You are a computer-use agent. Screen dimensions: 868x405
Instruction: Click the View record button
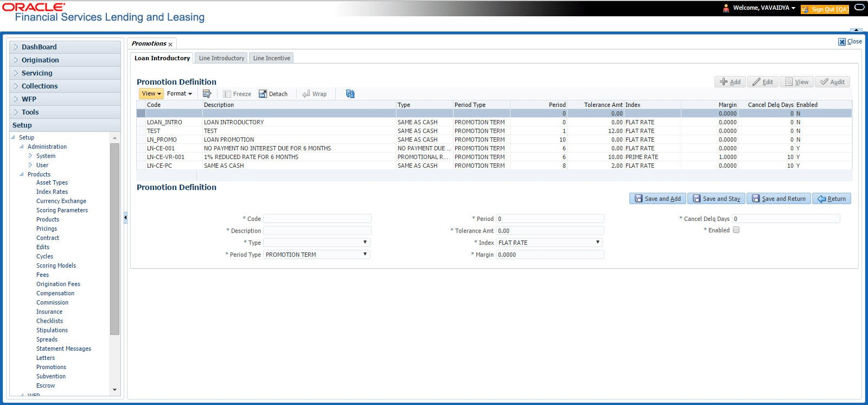[x=797, y=82]
